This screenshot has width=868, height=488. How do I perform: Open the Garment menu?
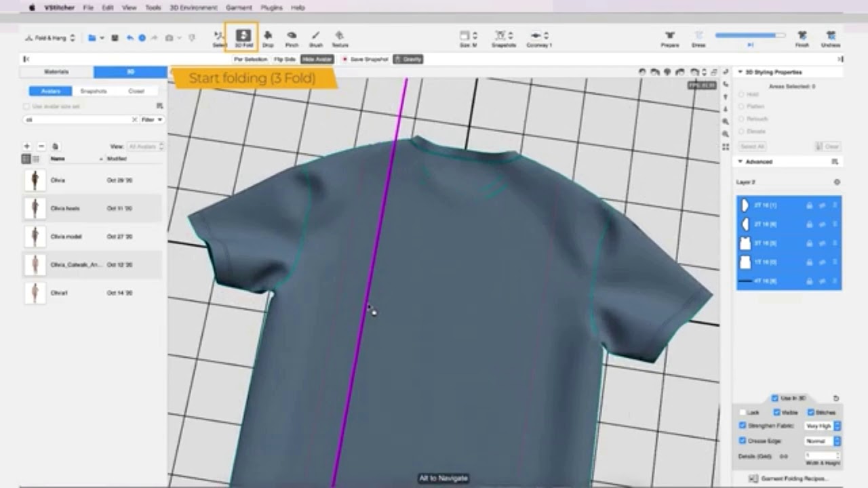[x=239, y=7]
